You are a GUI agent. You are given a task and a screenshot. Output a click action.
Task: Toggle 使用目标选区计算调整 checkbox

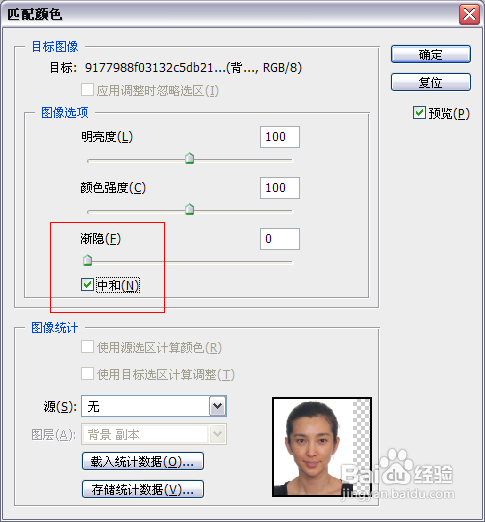coord(87,374)
